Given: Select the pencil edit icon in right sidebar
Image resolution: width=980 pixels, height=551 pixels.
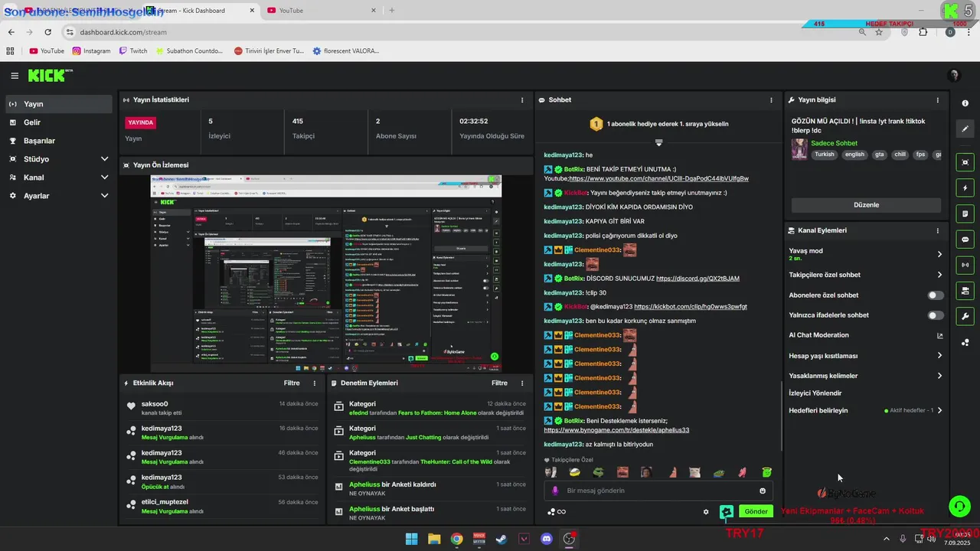Looking at the screenshot, I should [965, 129].
